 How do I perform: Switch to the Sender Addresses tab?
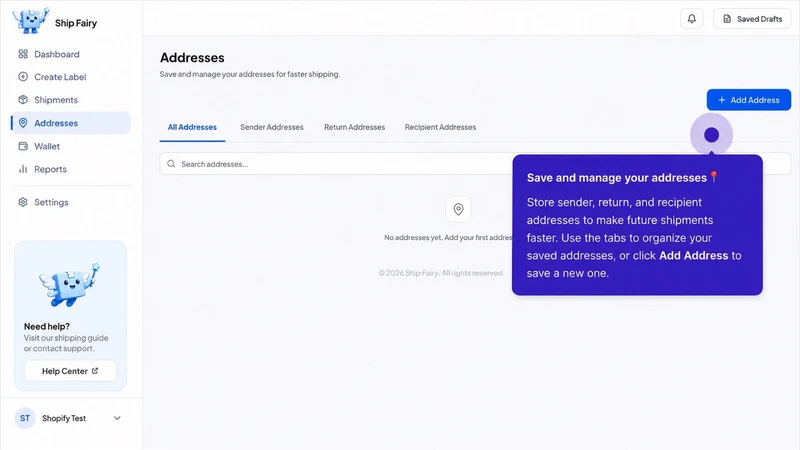(272, 128)
